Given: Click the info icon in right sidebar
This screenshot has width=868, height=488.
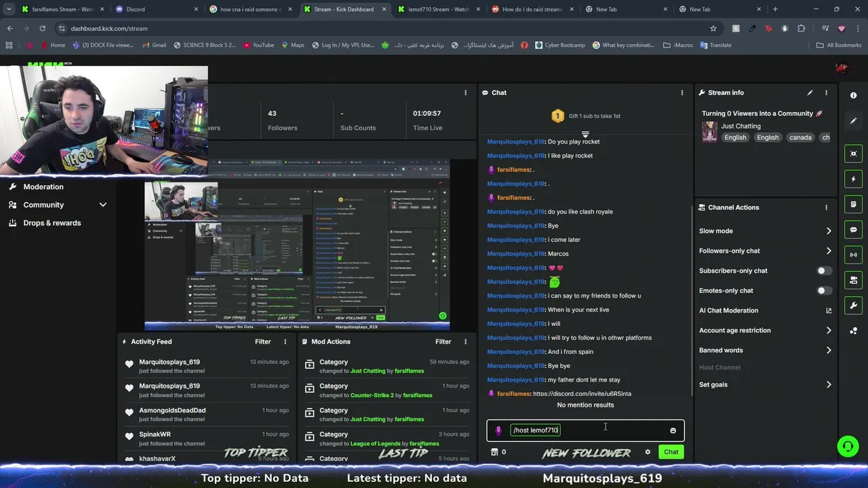Looking at the screenshot, I should point(854,96).
